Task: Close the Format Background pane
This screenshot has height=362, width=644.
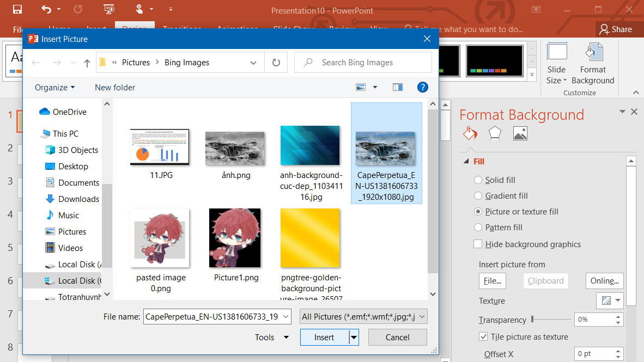Action: tap(634, 112)
